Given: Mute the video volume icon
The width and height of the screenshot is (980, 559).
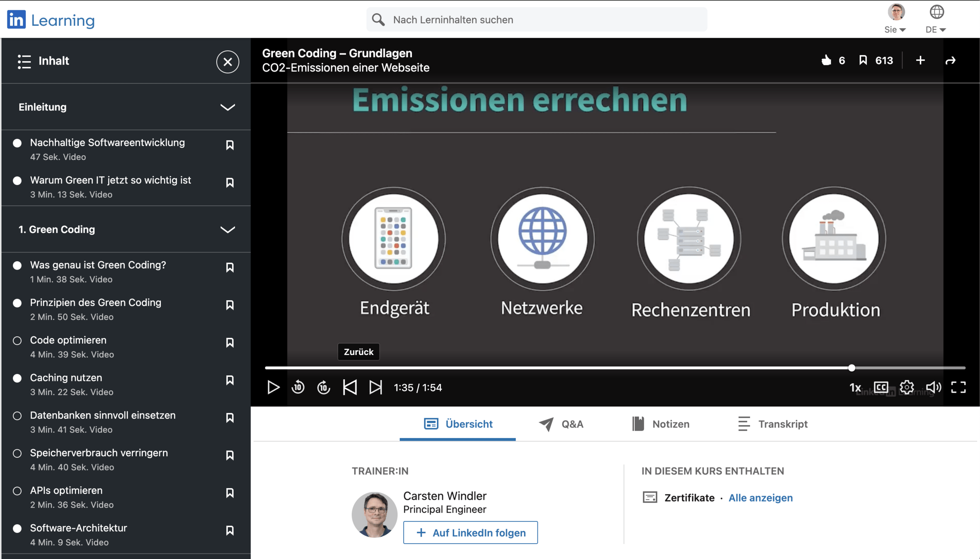Looking at the screenshot, I should point(933,388).
